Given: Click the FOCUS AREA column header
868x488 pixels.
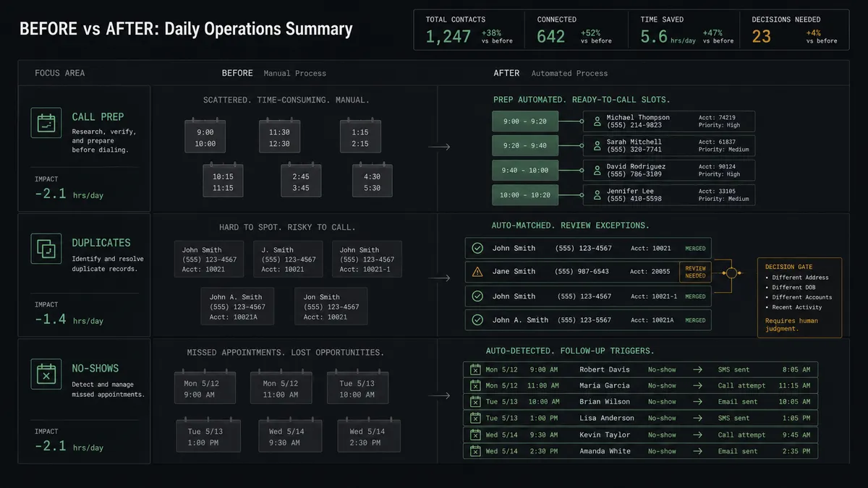Looking at the screenshot, I should pyautogui.click(x=59, y=73).
